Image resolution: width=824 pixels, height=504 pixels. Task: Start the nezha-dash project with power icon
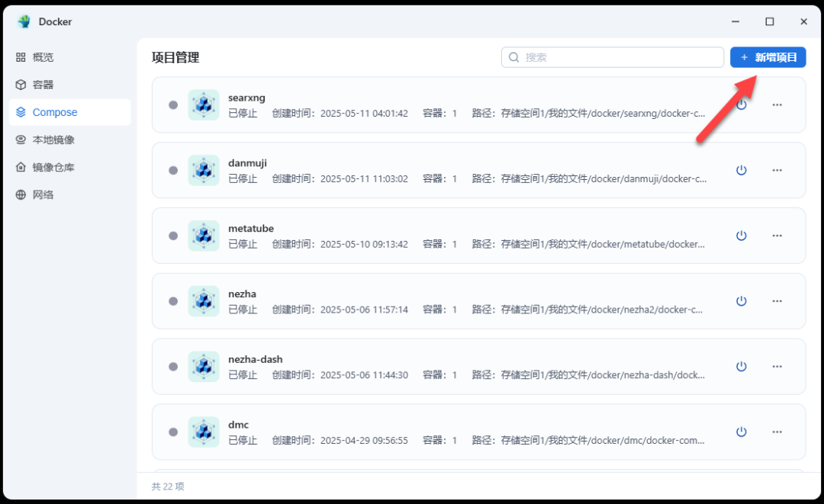coord(741,367)
